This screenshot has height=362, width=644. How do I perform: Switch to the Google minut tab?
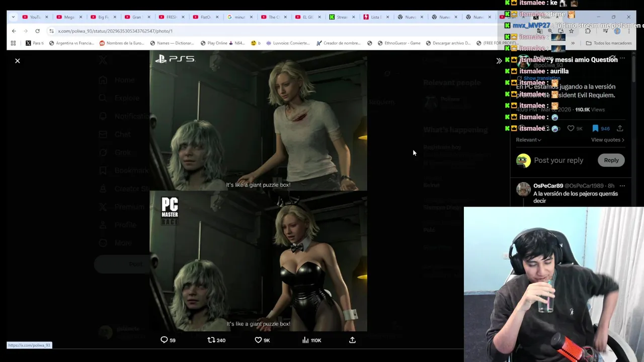239,17
